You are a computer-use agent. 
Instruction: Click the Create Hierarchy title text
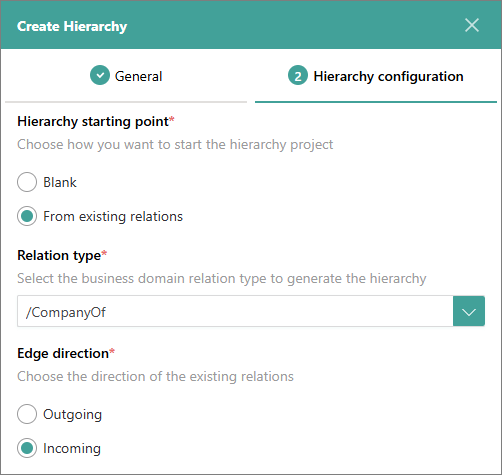(x=72, y=26)
